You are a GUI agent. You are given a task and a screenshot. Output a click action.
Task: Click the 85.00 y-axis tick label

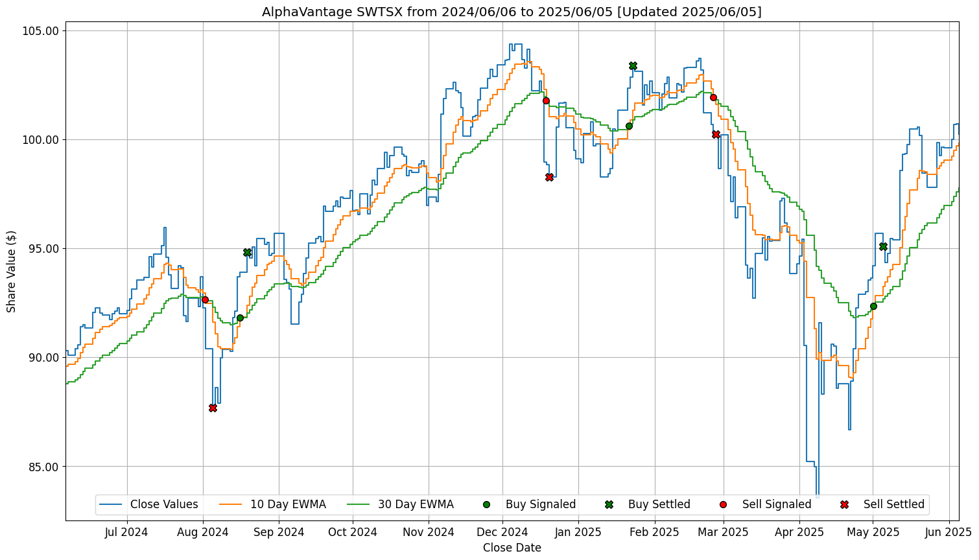(x=45, y=467)
